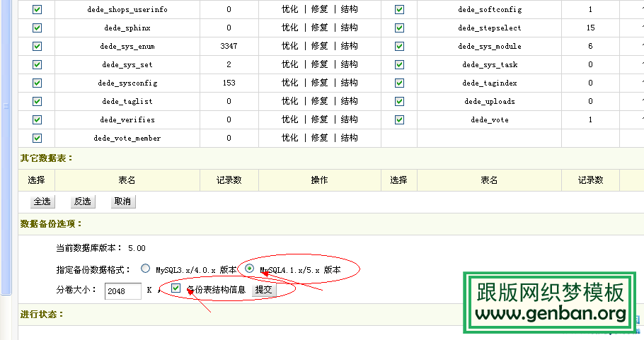
Task: Click 优化 for dede_sys_set
Action: pos(290,64)
